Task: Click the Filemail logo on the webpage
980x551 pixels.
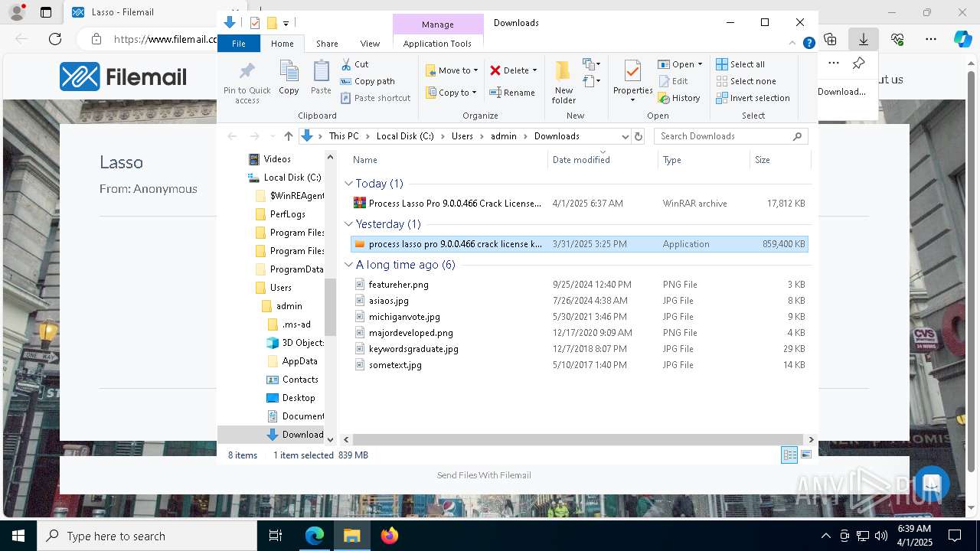Action: (x=123, y=77)
